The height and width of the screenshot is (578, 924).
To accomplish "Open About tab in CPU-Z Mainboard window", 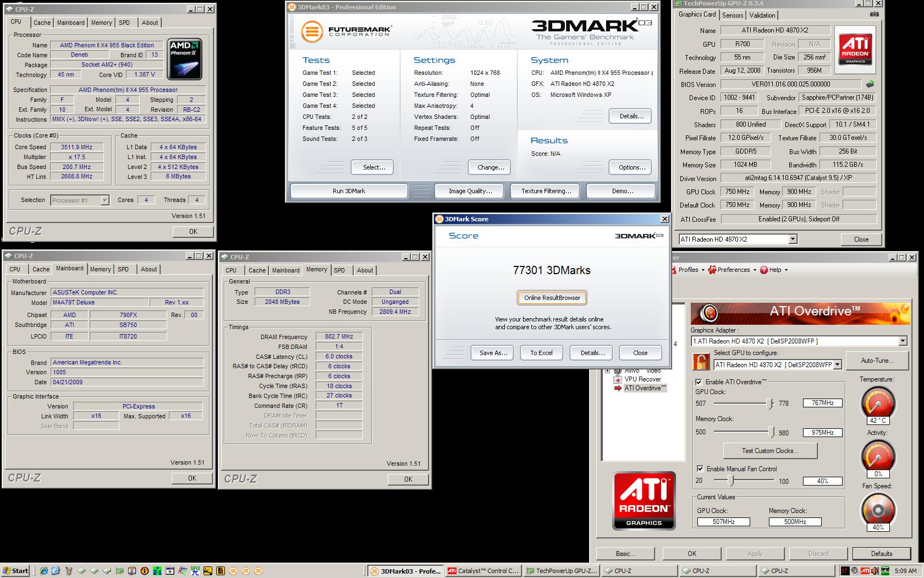I will pos(148,269).
